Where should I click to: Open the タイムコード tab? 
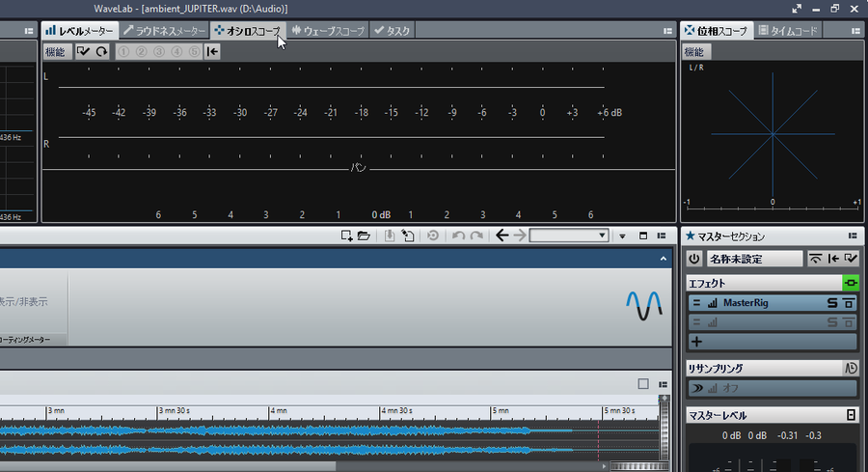click(788, 31)
